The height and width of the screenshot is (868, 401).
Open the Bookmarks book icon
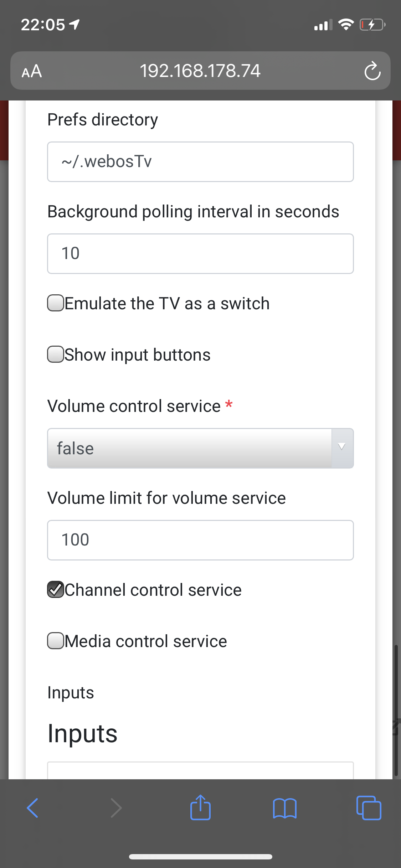(x=284, y=808)
